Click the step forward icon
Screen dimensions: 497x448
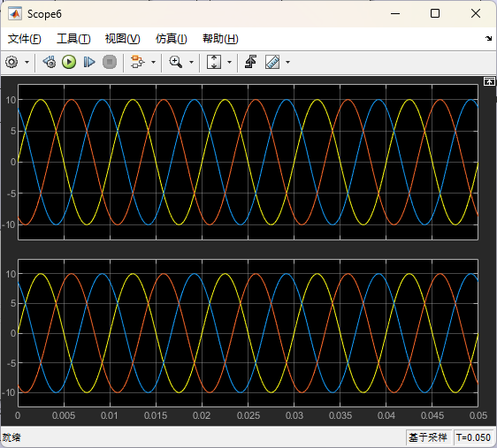[89, 62]
